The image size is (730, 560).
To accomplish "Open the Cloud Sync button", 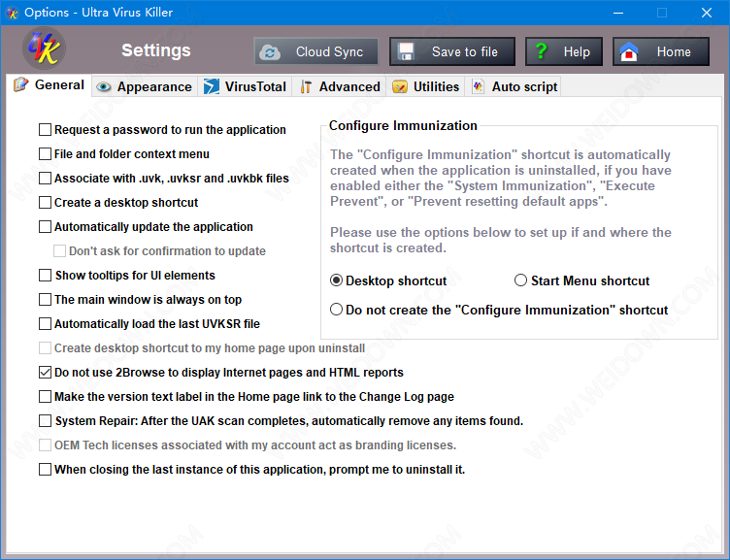I will [316, 51].
